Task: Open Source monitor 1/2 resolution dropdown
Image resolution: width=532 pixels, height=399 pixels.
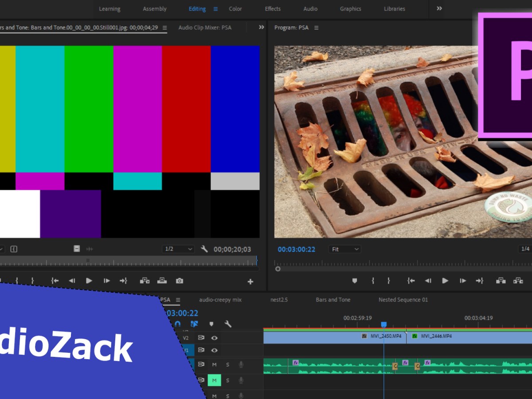Action: tap(178, 249)
